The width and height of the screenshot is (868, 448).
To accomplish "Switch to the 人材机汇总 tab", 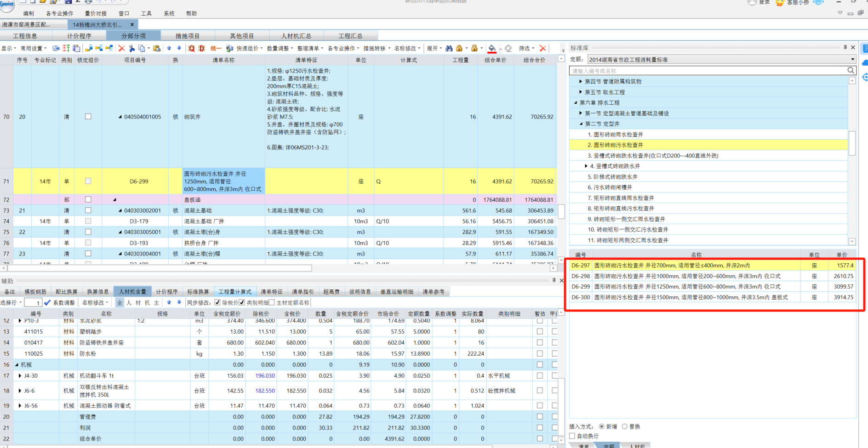I will [x=296, y=36].
